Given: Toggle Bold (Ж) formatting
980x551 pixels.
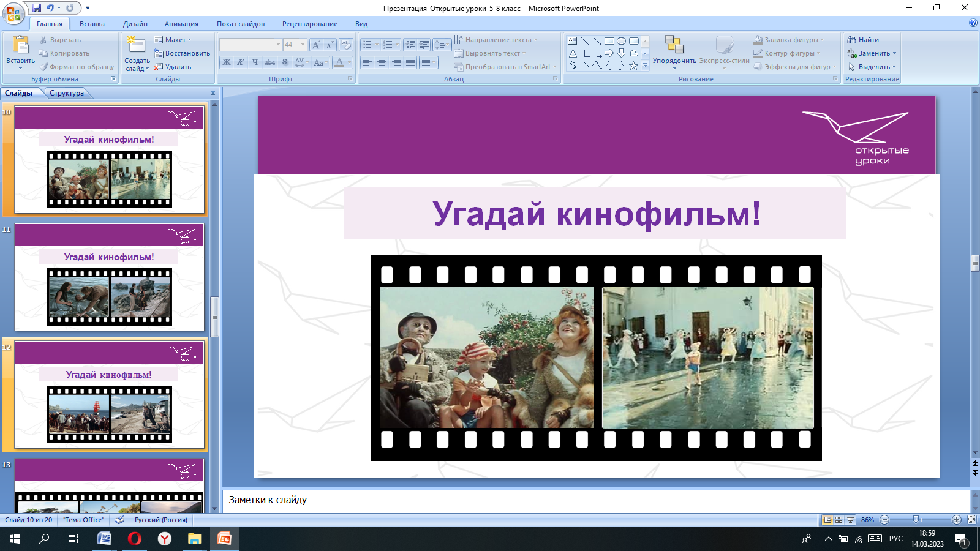Looking at the screenshot, I should (227, 62).
